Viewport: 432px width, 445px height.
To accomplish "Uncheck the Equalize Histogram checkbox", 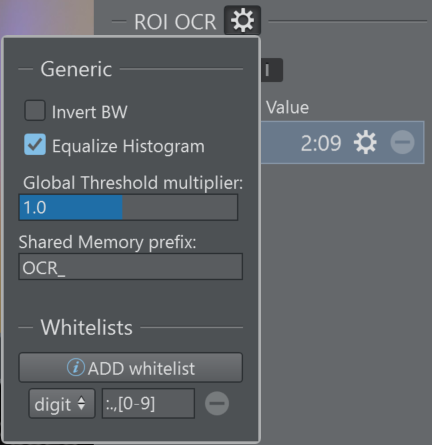I will point(35,145).
